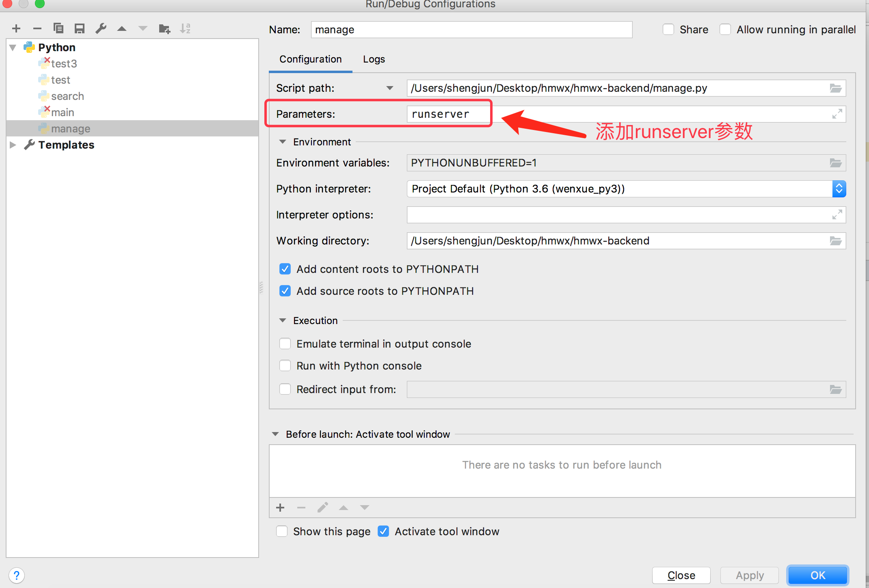Click the create new folder icon
The width and height of the screenshot is (869, 588).
(164, 28)
